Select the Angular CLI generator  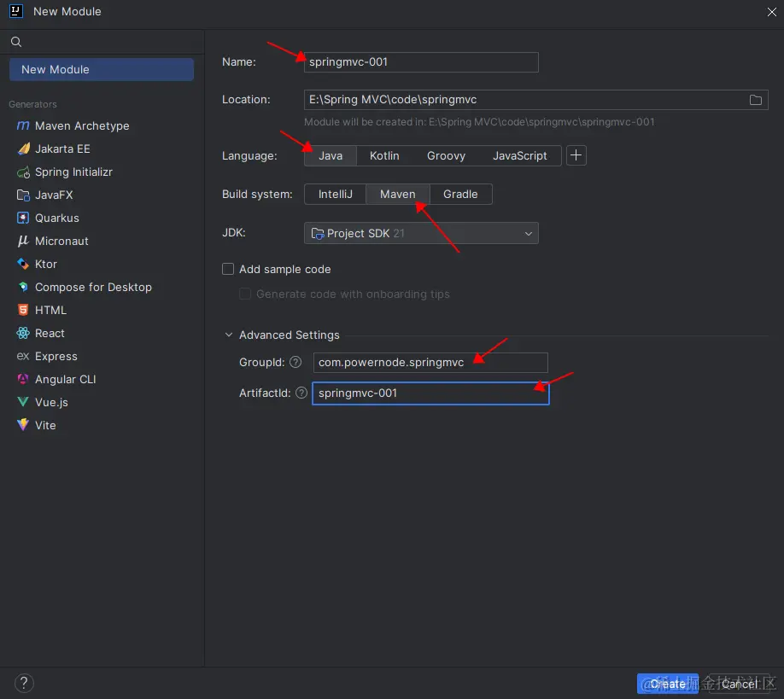(56, 379)
